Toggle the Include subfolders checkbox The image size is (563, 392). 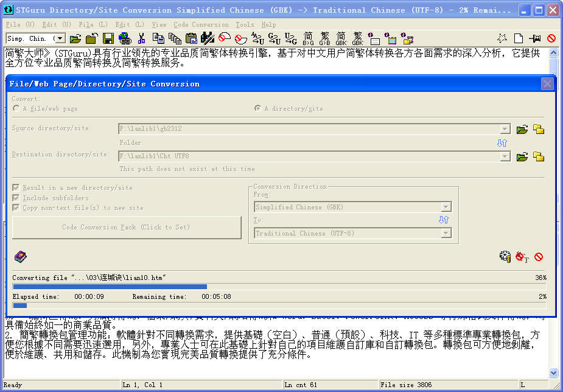(x=15, y=197)
